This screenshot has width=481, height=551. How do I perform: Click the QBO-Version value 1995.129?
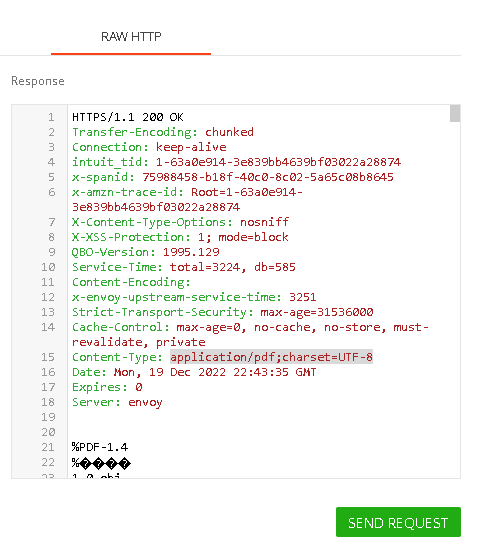[191, 252]
